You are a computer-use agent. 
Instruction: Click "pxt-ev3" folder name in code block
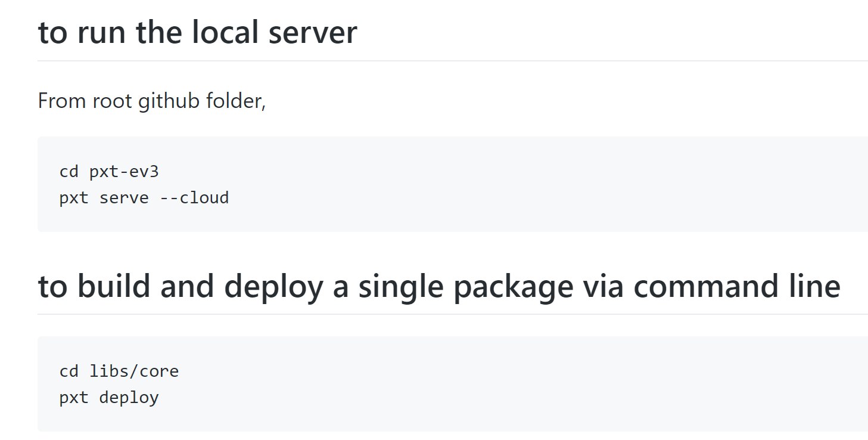tap(124, 172)
